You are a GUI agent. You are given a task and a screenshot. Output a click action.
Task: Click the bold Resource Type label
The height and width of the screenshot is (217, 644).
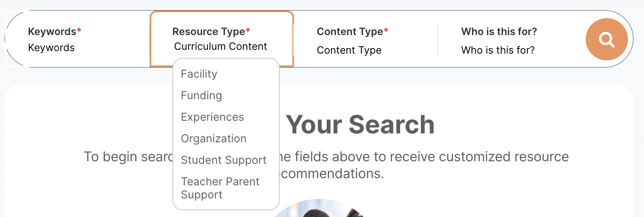tap(208, 32)
